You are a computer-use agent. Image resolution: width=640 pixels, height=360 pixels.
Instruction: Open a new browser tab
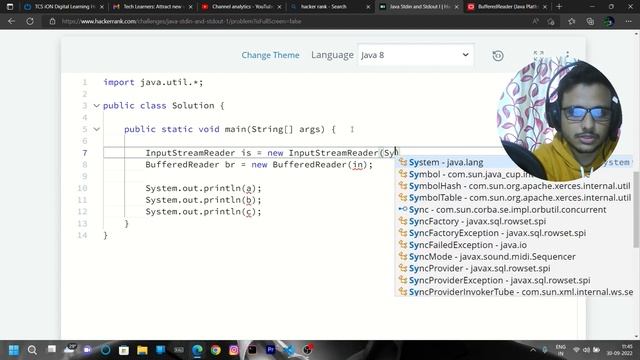coord(559,7)
